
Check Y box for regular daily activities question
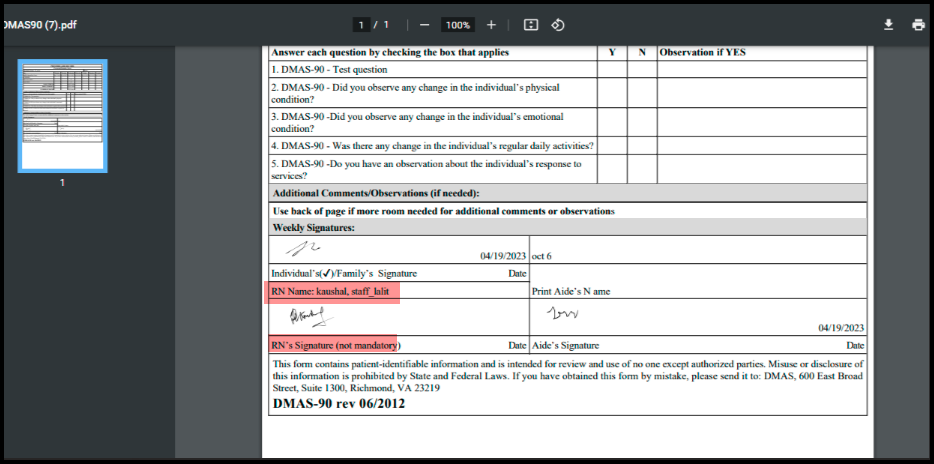click(612, 146)
